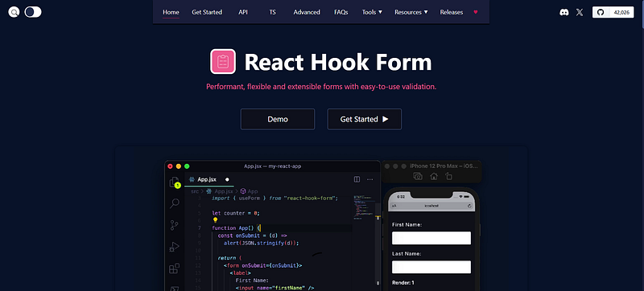Screen dimensions: 644x291
Task: Open the search magnifier icon
Action: click(x=14, y=12)
